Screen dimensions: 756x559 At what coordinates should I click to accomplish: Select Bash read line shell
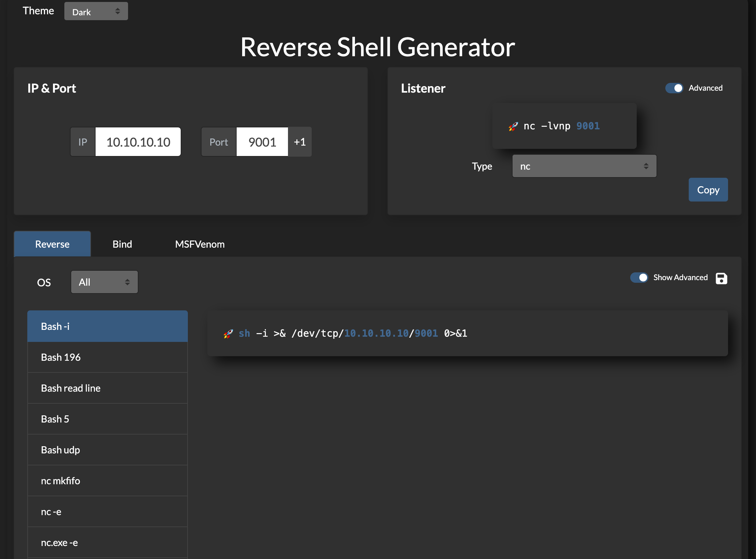click(x=108, y=388)
